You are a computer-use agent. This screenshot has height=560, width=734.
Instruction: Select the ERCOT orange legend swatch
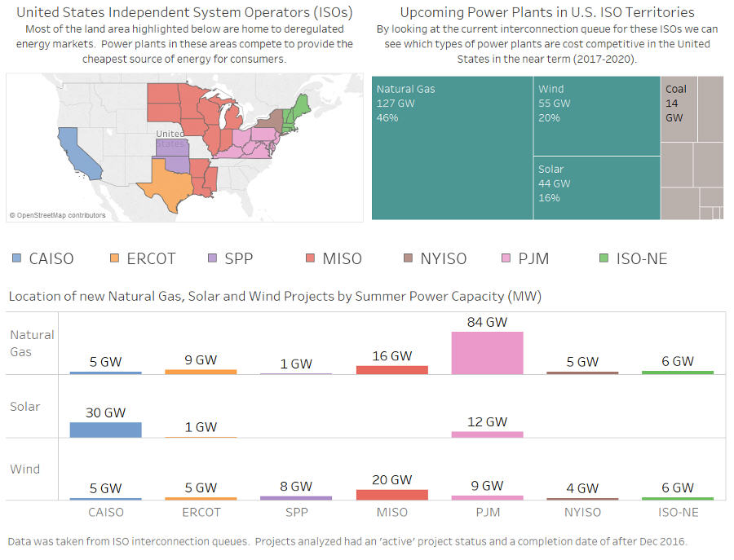114,259
